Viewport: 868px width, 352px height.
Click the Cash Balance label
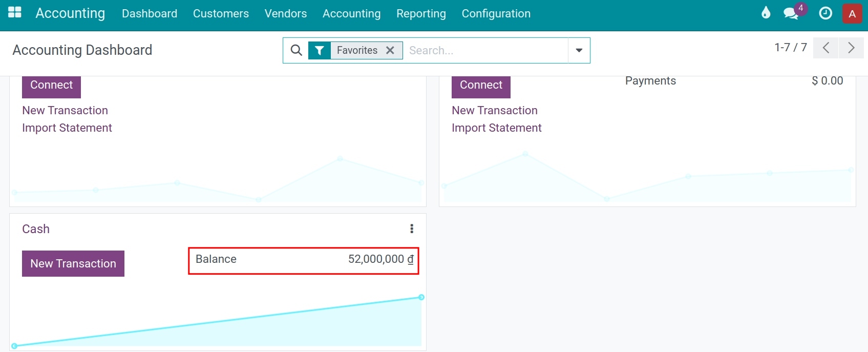coord(216,259)
